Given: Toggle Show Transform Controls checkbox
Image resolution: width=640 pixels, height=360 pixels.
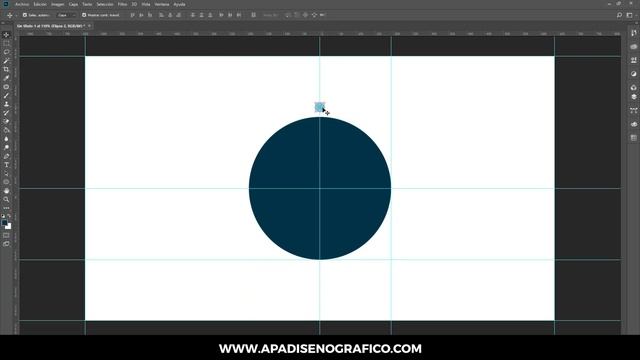Looking at the screenshot, I should click(84, 15).
